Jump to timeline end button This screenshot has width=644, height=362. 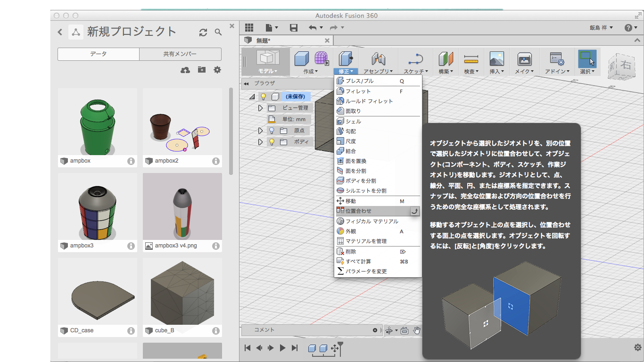tap(295, 348)
